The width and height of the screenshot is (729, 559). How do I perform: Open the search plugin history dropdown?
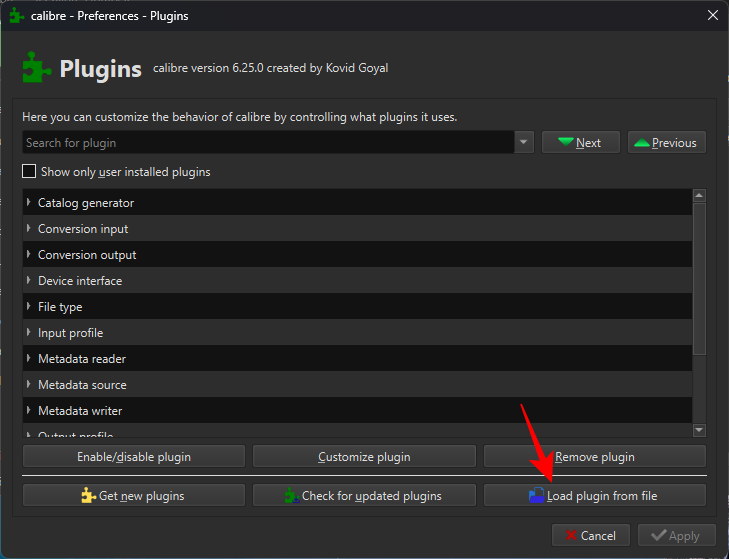tap(524, 143)
